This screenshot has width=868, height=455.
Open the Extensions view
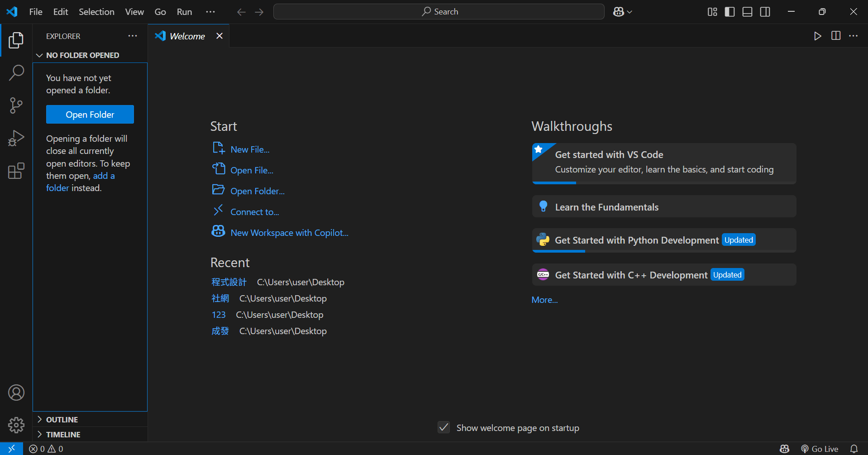pos(16,171)
